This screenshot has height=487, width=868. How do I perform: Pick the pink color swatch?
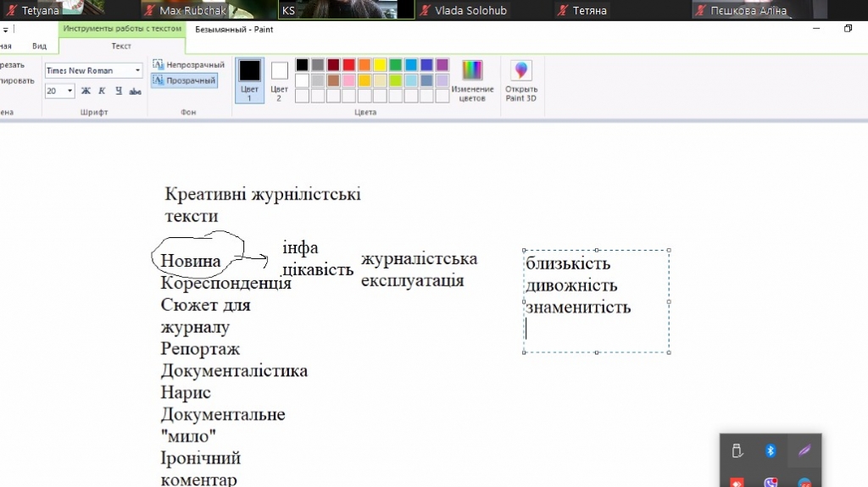click(348, 80)
